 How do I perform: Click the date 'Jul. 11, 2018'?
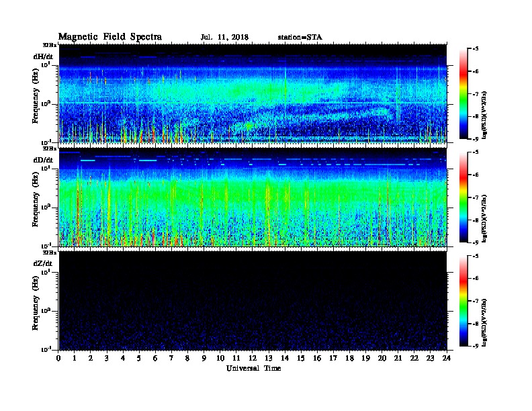click(x=224, y=38)
